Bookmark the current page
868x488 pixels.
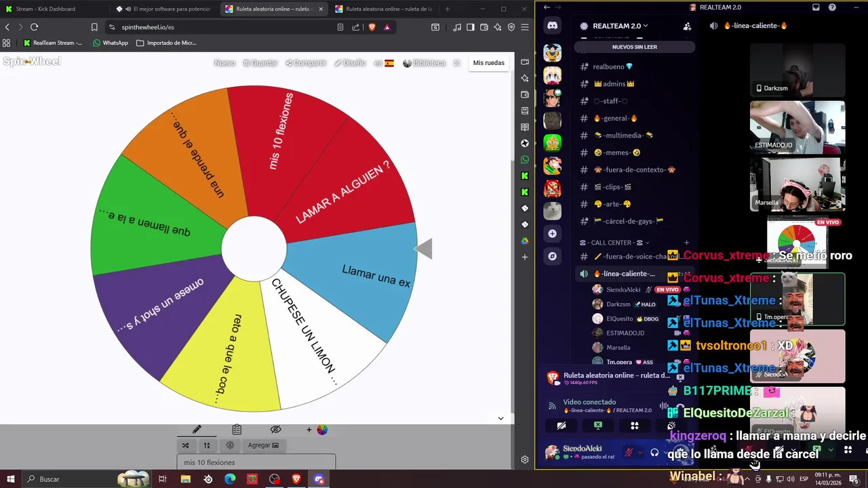pos(94,27)
